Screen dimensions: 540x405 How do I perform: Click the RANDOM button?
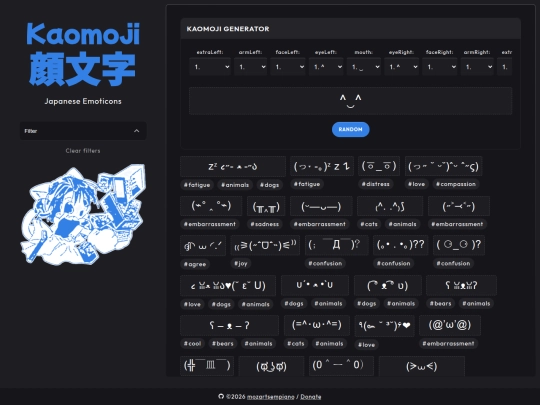click(x=351, y=129)
